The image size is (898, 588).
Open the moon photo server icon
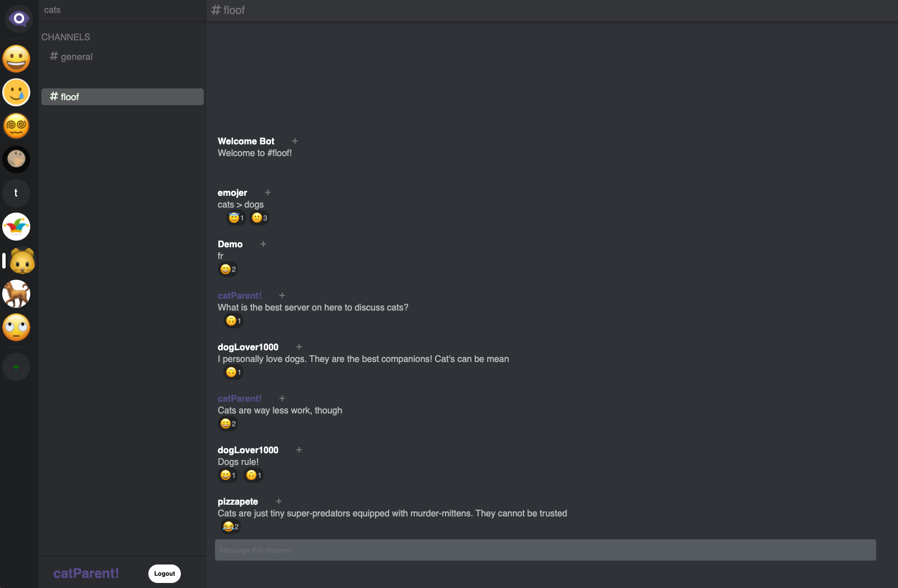click(x=16, y=159)
